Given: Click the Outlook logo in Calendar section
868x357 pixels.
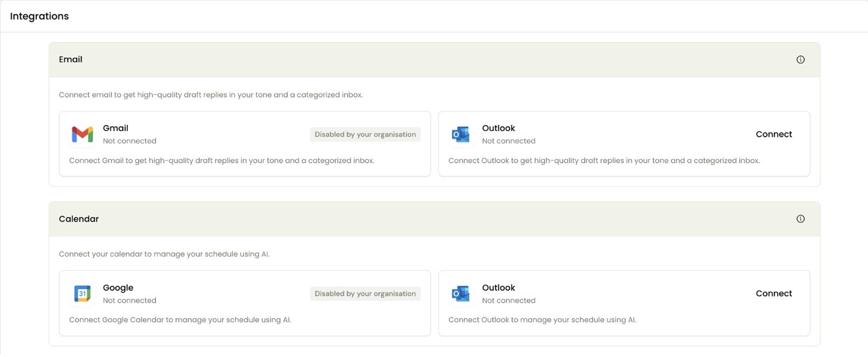Looking at the screenshot, I should coord(461,293).
